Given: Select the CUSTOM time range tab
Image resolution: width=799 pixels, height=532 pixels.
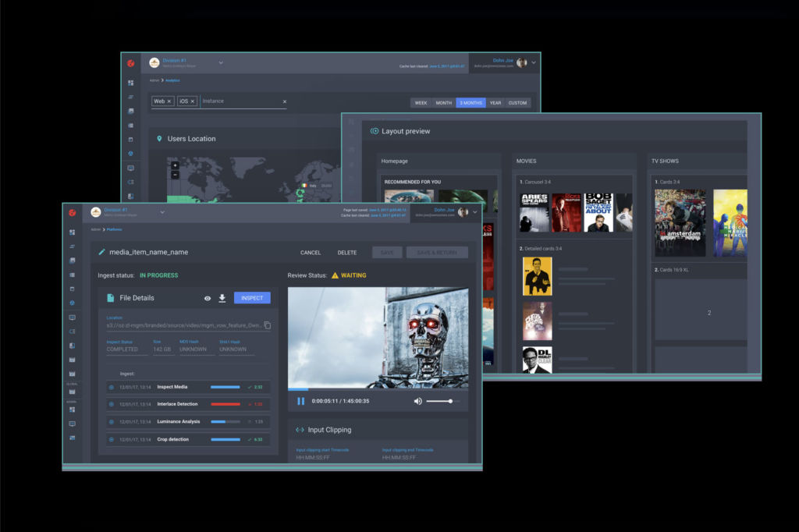Looking at the screenshot, I should tap(518, 103).
